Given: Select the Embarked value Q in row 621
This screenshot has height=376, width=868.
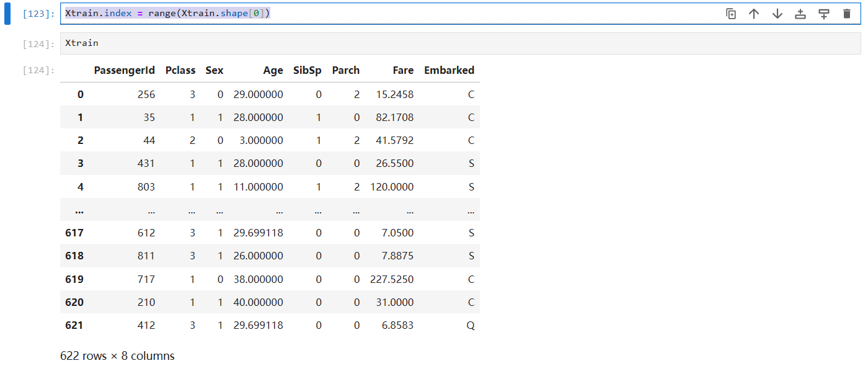Looking at the screenshot, I should [x=471, y=325].
